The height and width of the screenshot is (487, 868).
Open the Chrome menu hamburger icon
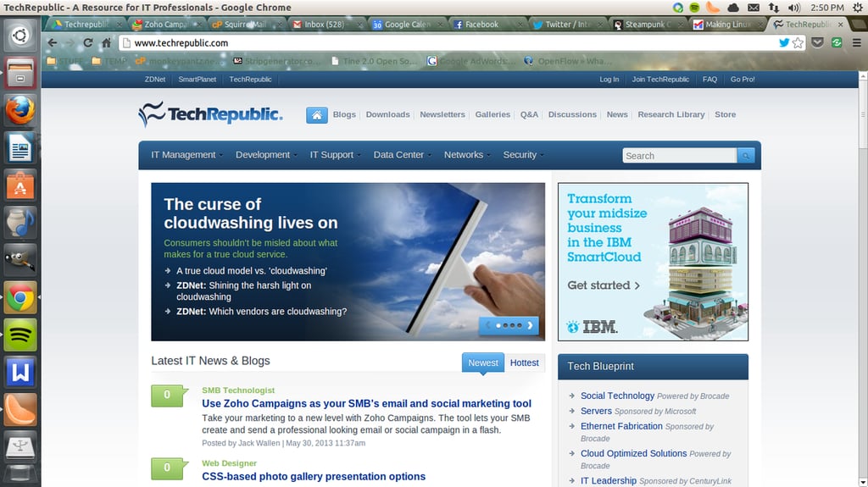click(856, 42)
